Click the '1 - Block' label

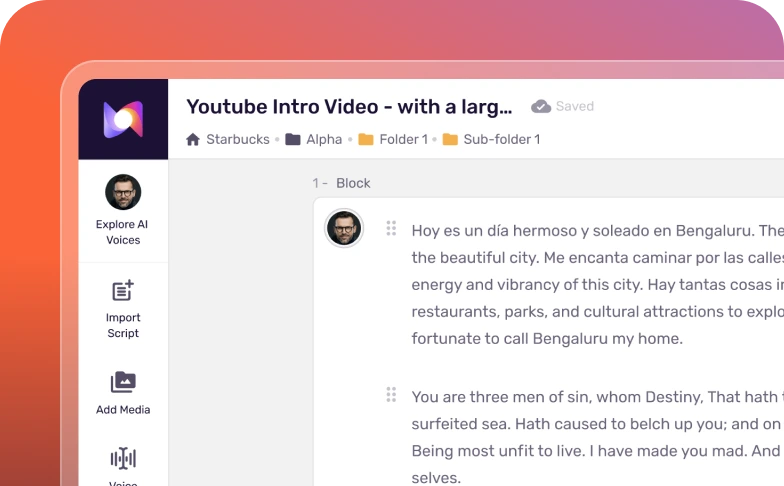point(342,184)
